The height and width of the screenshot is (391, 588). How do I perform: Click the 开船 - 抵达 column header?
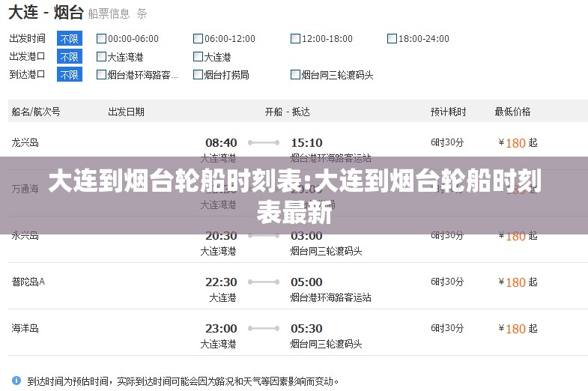pos(287,112)
